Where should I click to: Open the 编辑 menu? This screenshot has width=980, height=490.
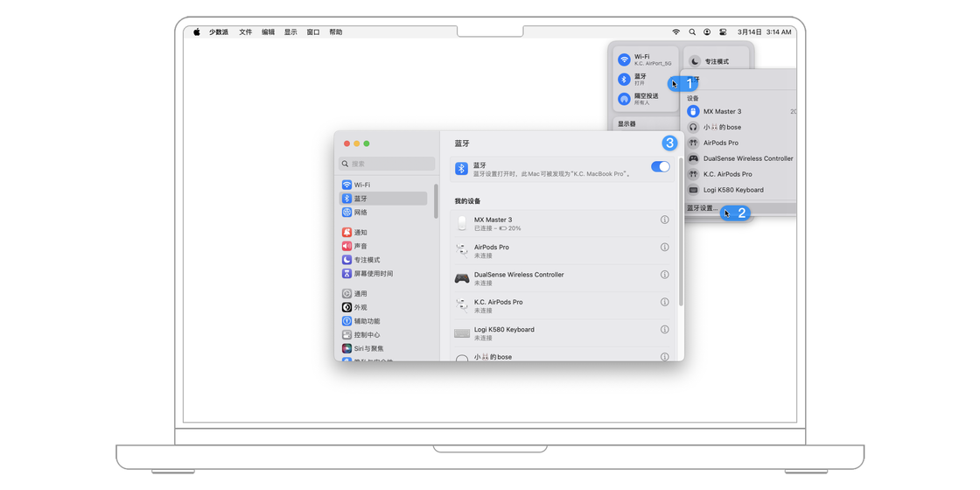(268, 31)
